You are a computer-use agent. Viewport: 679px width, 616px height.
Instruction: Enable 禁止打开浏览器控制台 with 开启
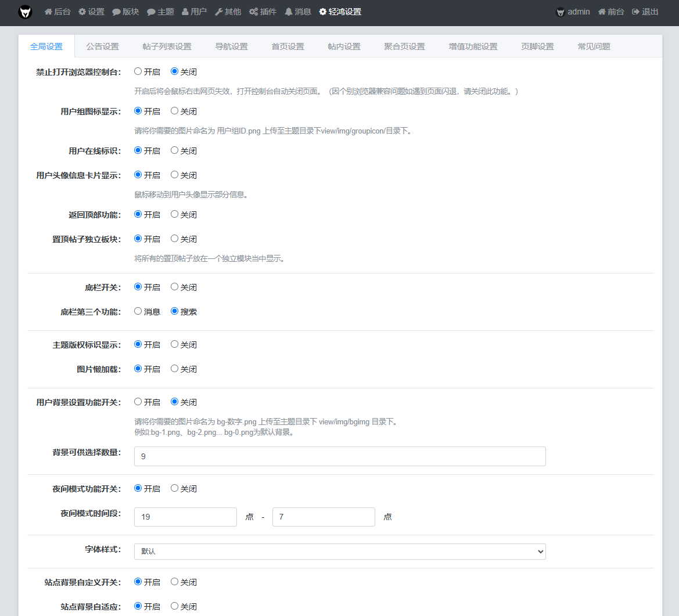click(138, 72)
